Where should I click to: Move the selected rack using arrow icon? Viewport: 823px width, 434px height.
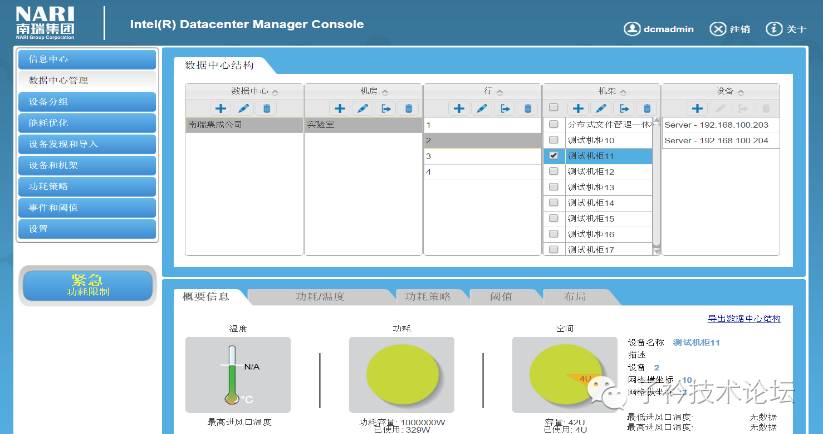click(x=625, y=109)
